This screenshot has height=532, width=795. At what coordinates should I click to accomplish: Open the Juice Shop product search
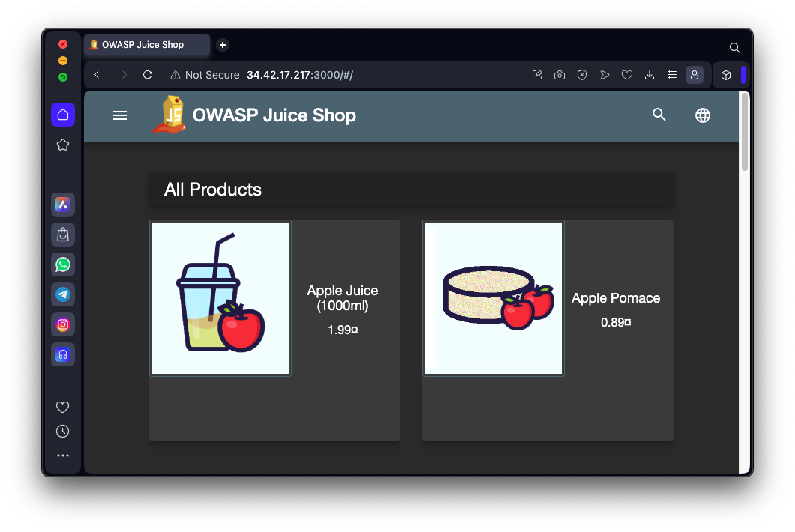point(658,115)
